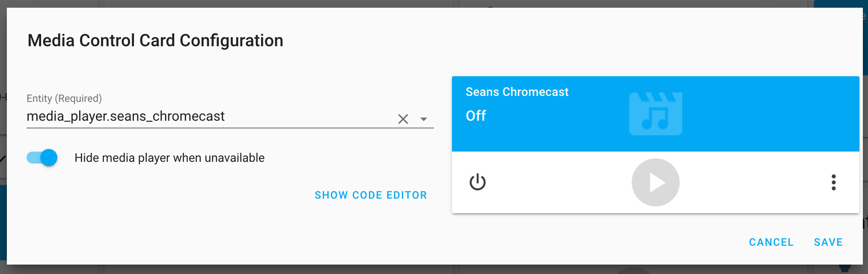Select the Seans Chromecast card title
This screenshot has width=868, height=274.
pos(517,92)
